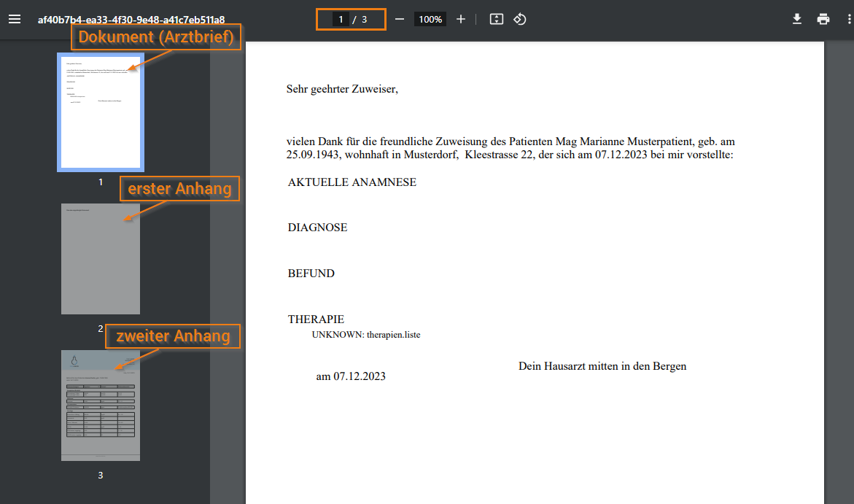Select the 100% zoom level display
Screen dimensions: 854x504
click(430, 19)
